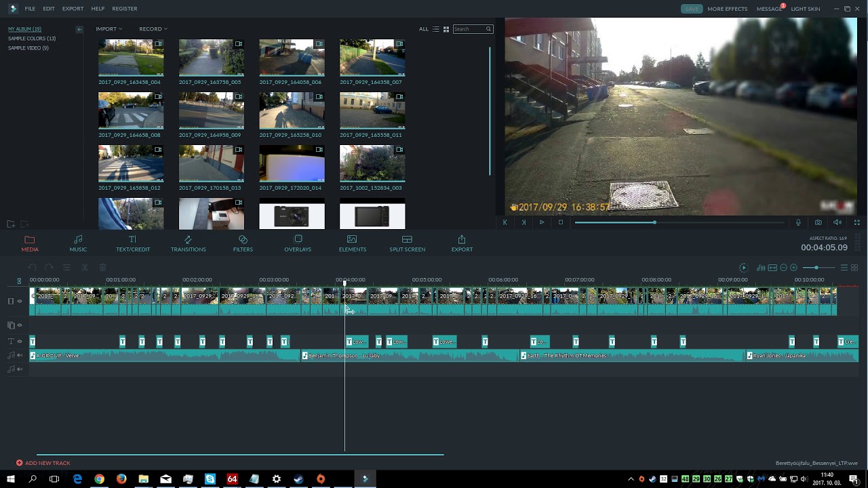Adjust the timeline zoom slider
This screenshot has height=488, width=868.
[819, 268]
